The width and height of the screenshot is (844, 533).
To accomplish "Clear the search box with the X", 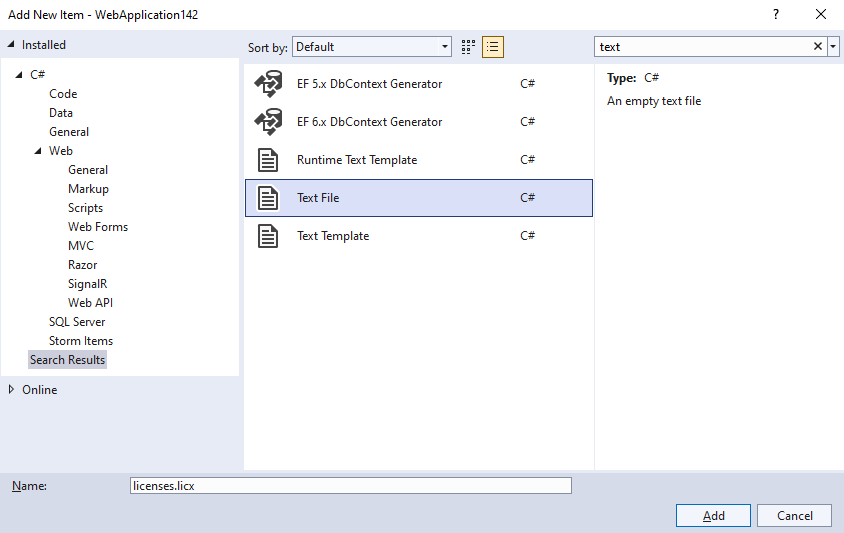I will point(818,47).
